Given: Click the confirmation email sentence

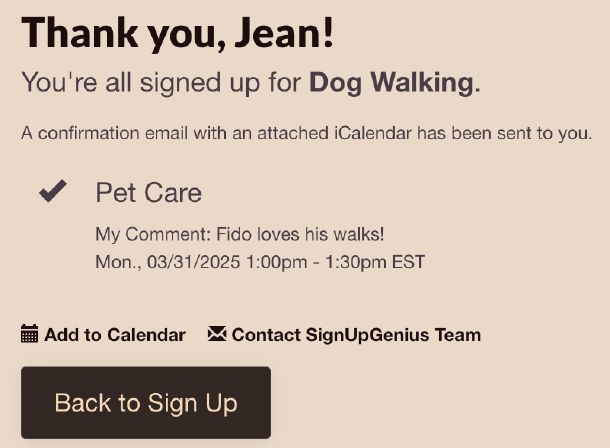Looking at the screenshot, I should [x=307, y=133].
